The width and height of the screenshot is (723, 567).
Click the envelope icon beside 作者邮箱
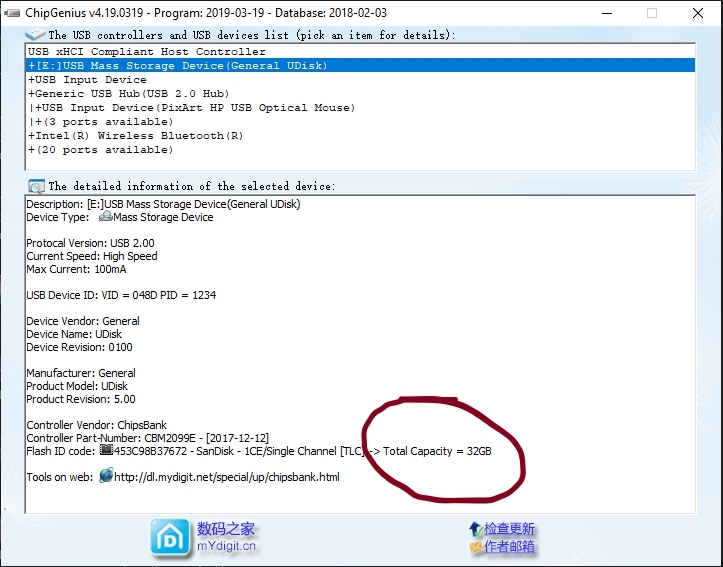[476, 547]
